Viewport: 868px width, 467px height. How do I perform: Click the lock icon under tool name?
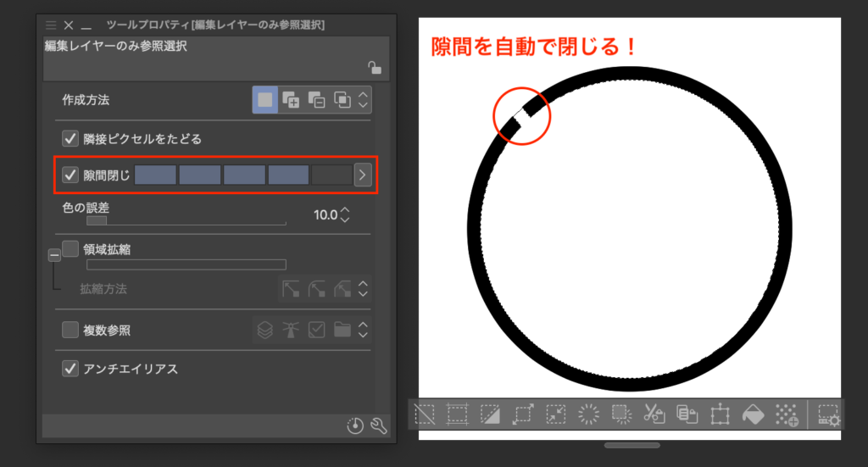tap(374, 68)
